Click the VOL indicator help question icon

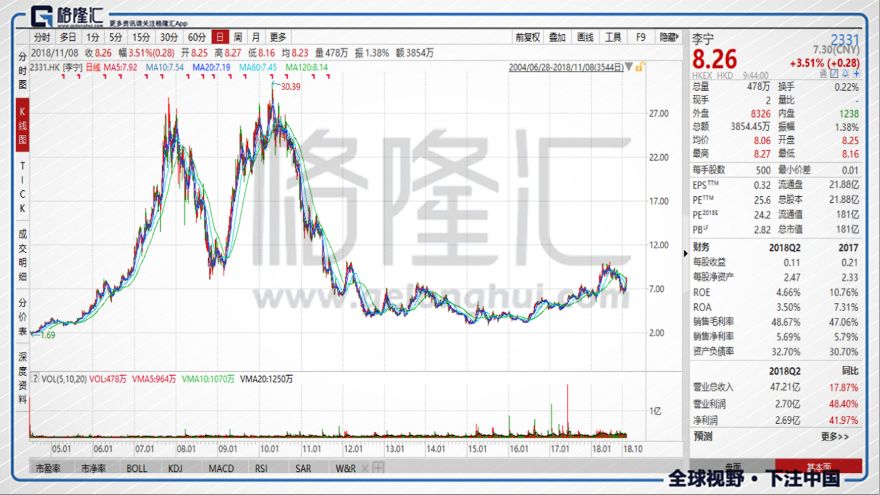(34, 379)
